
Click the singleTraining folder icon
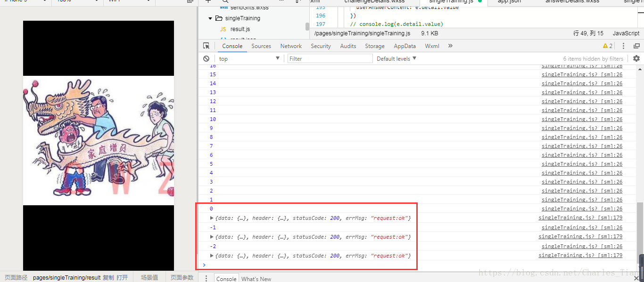pyautogui.click(x=219, y=18)
